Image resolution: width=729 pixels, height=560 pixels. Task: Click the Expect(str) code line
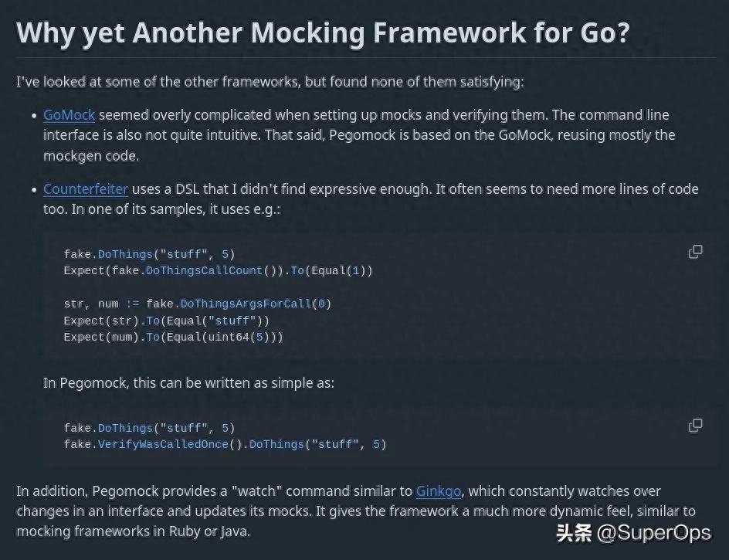click(167, 321)
